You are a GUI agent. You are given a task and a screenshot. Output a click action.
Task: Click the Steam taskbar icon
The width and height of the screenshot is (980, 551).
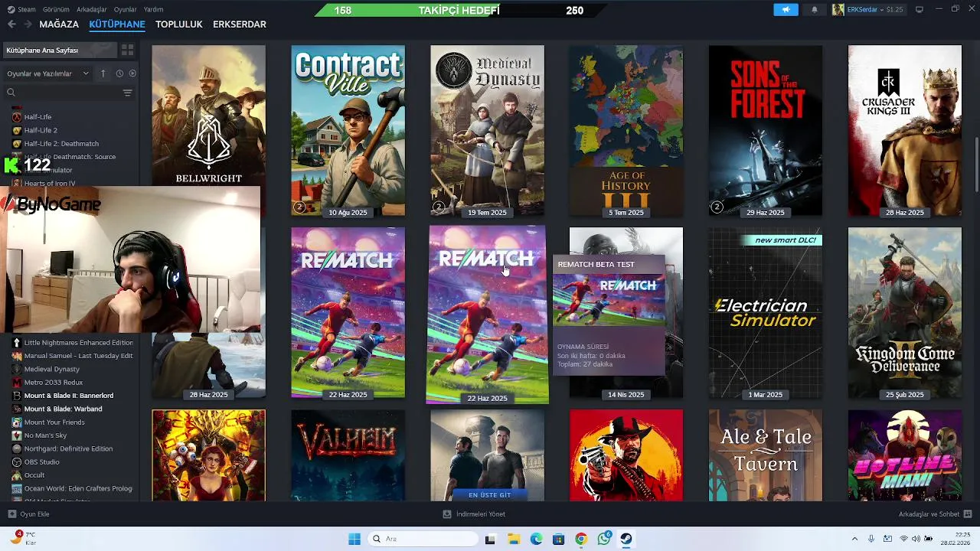[626, 539]
